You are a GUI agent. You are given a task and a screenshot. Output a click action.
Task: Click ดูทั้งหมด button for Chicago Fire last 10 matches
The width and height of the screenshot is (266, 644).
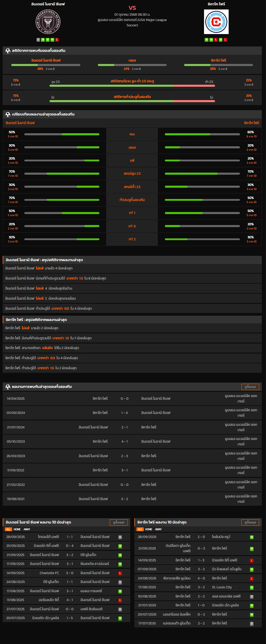pos(250,522)
